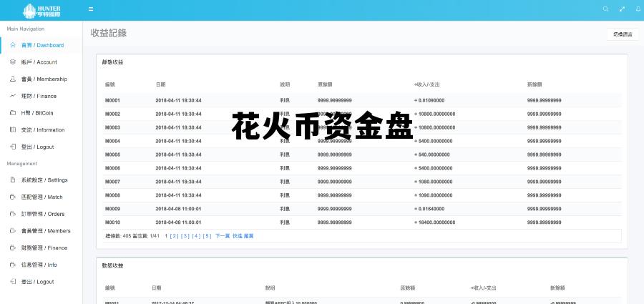Click the 靜態收益 panel title
644x304 pixels.
tap(112, 62)
